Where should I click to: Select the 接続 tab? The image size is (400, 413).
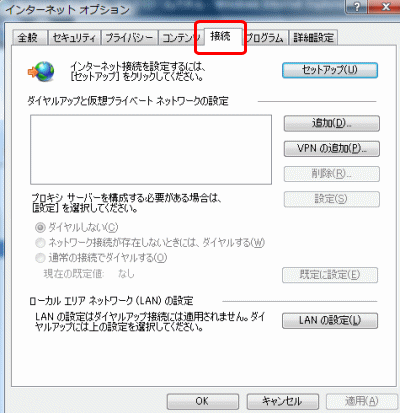(x=221, y=36)
